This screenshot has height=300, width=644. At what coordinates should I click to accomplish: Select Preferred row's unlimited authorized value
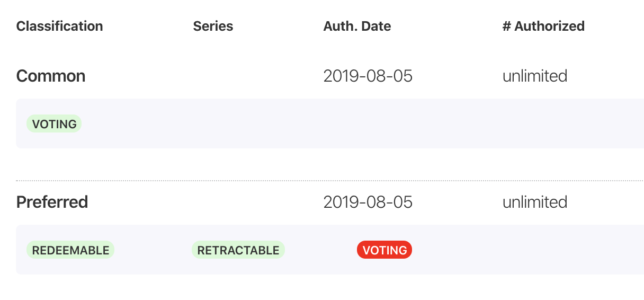tap(535, 202)
